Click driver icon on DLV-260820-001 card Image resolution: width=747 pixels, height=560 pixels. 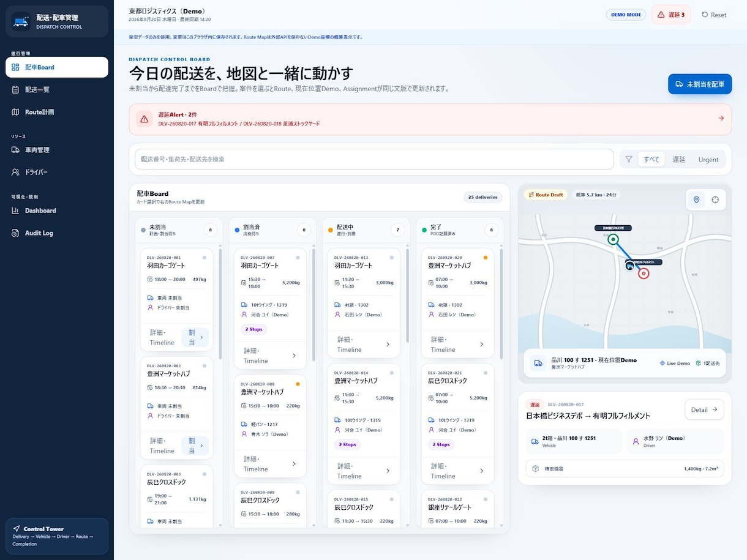pos(151,307)
